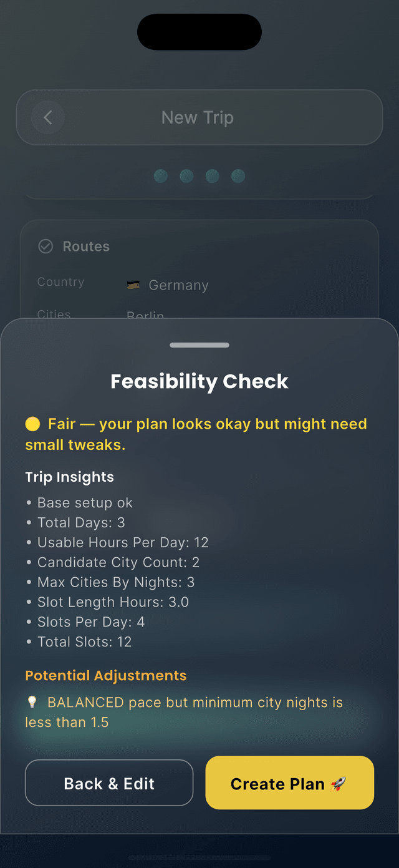The width and height of the screenshot is (399, 868).
Task: Tap the New Trip title
Action: [x=198, y=117]
